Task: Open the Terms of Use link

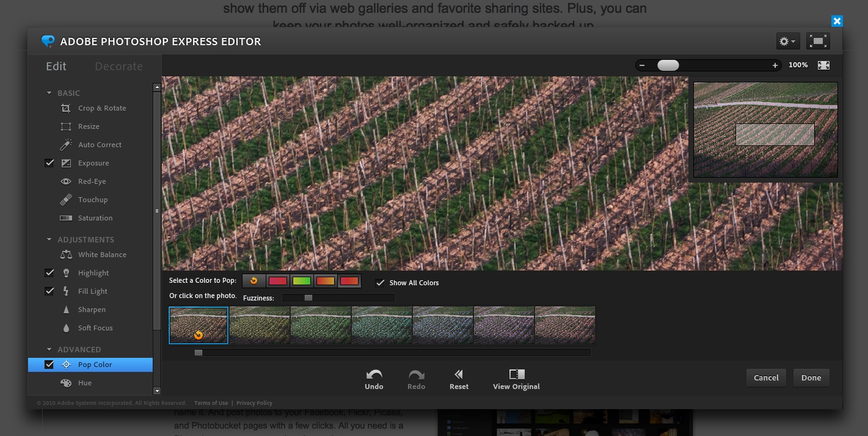Action: 211,403
